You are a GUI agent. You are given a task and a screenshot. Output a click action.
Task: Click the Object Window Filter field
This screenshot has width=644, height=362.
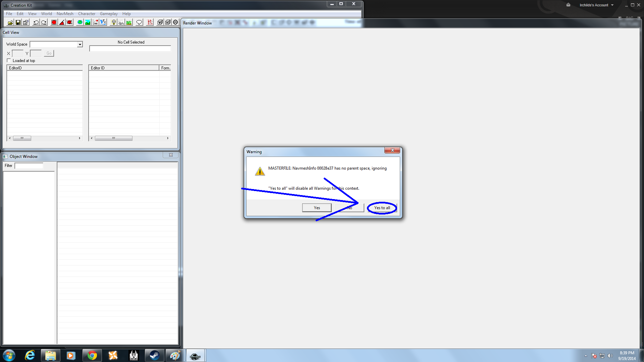pyautogui.click(x=29, y=166)
